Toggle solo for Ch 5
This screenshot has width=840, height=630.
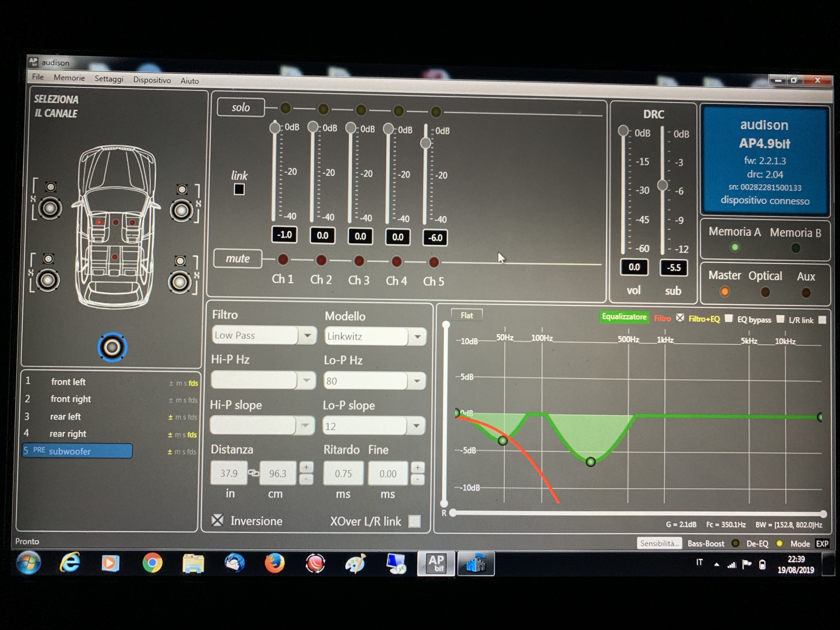click(x=436, y=112)
